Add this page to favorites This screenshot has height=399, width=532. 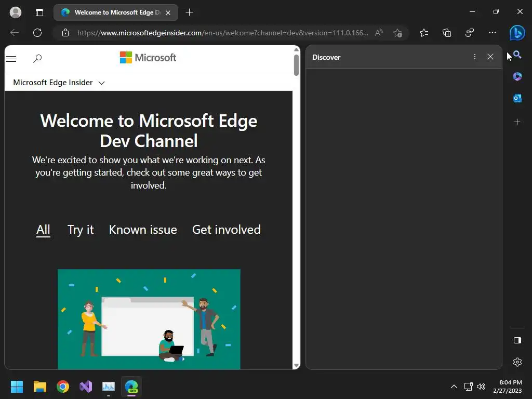pyautogui.click(x=397, y=33)
